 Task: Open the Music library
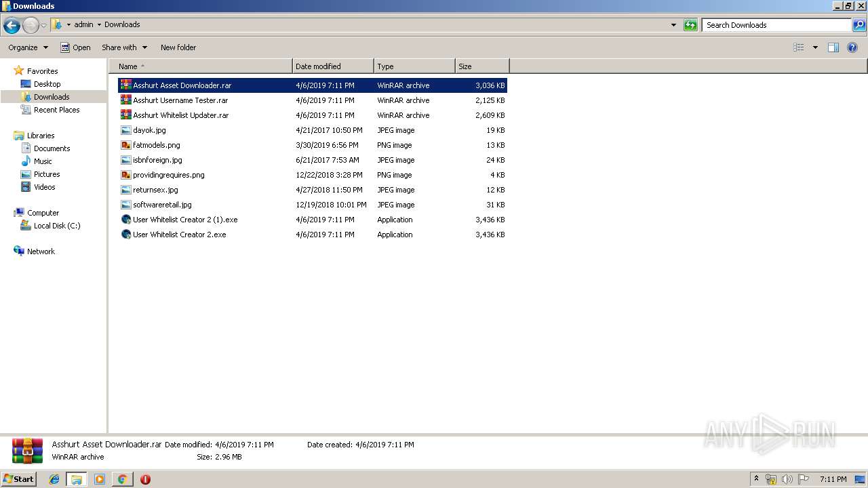43,161
